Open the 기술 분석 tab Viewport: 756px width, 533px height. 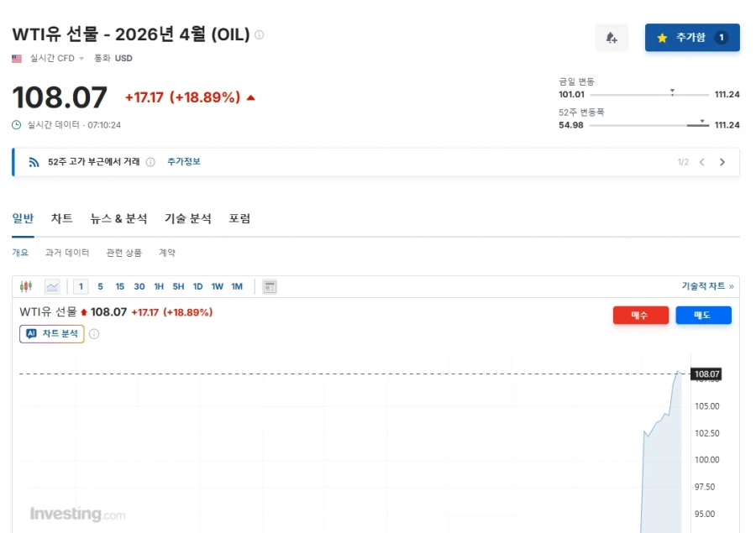pos(188,219)
